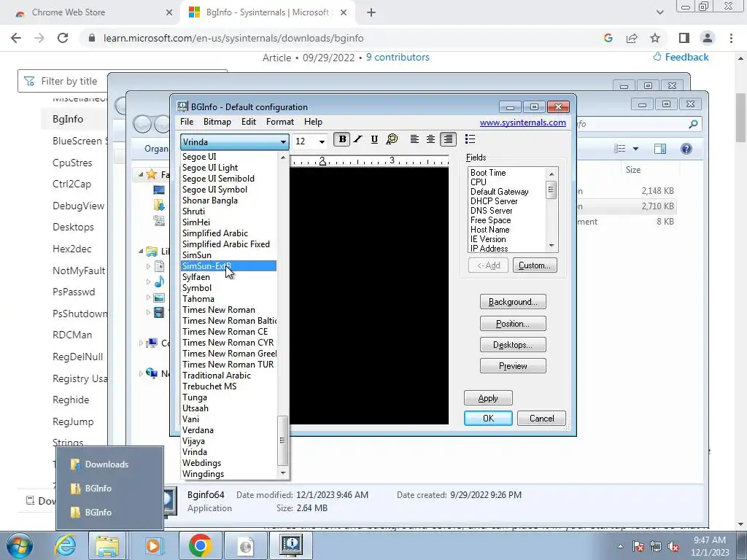Image resolution: width=747 pixels, height=560 pixels.
Task: Click the Custom... button
Action: [x=535, y=265]
